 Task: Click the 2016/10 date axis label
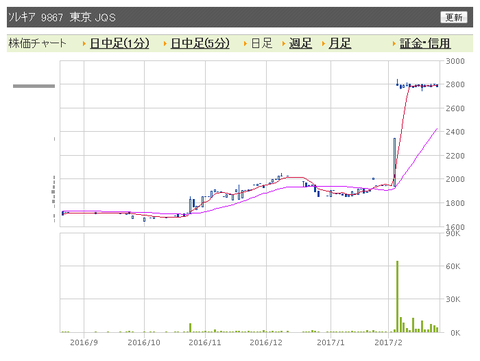pyautogui.click(x=144, y=343)
